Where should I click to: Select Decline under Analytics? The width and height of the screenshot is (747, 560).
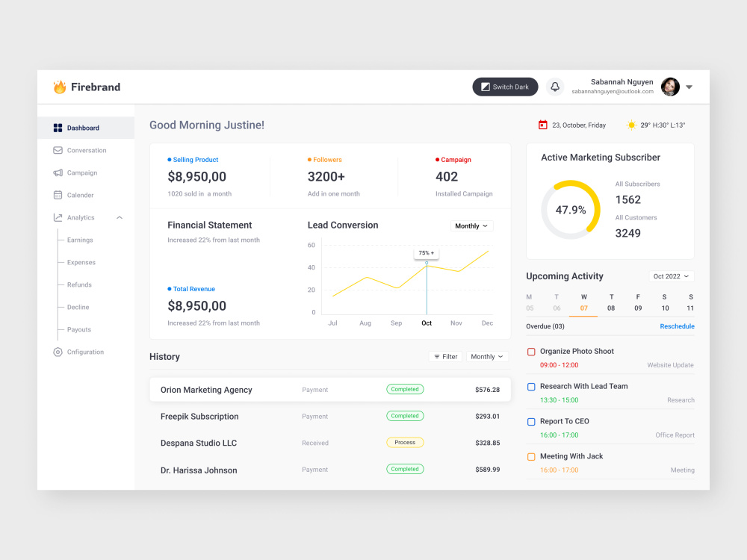[78, 307]
